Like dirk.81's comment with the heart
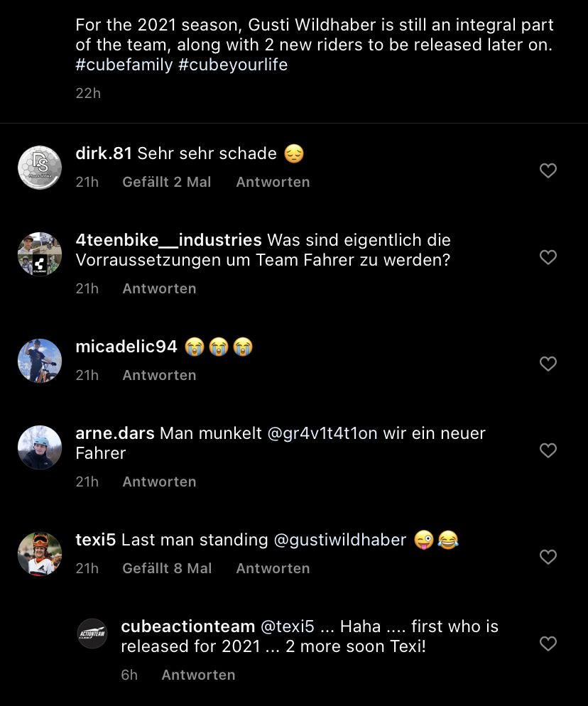 click(x=548, y=170)
